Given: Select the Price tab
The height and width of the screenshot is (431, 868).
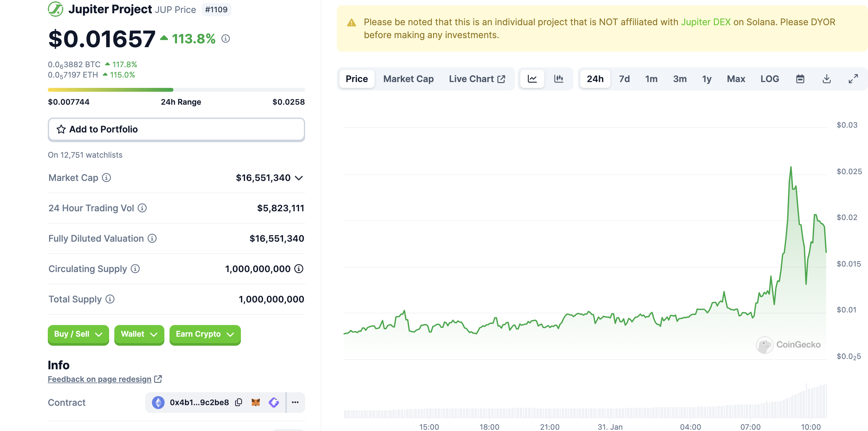Looking at the screenshot, I should 357,79.
